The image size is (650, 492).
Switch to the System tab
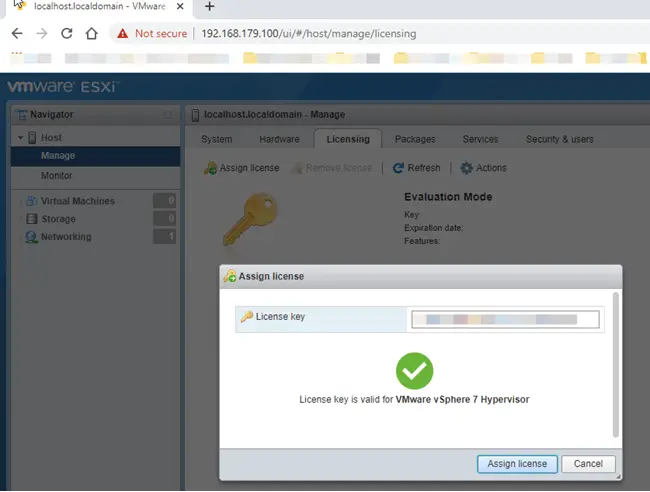[x=216, y=139]
